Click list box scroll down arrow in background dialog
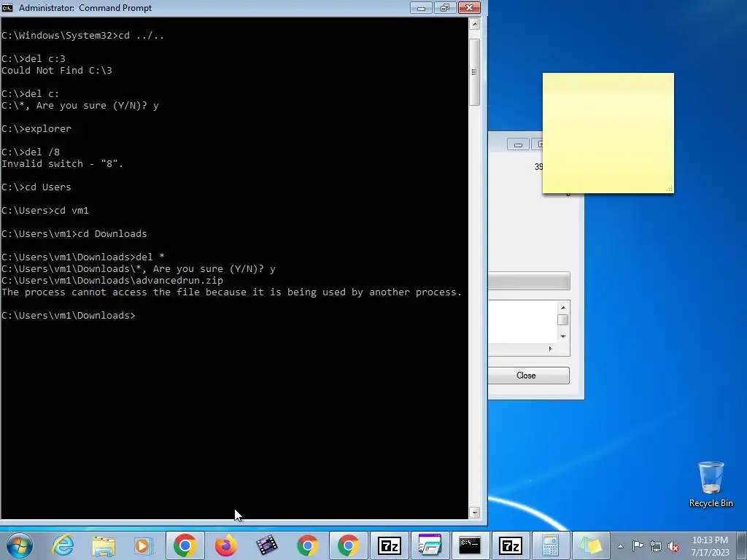Viewport: 747px width, 560px height. coord(562,337)
